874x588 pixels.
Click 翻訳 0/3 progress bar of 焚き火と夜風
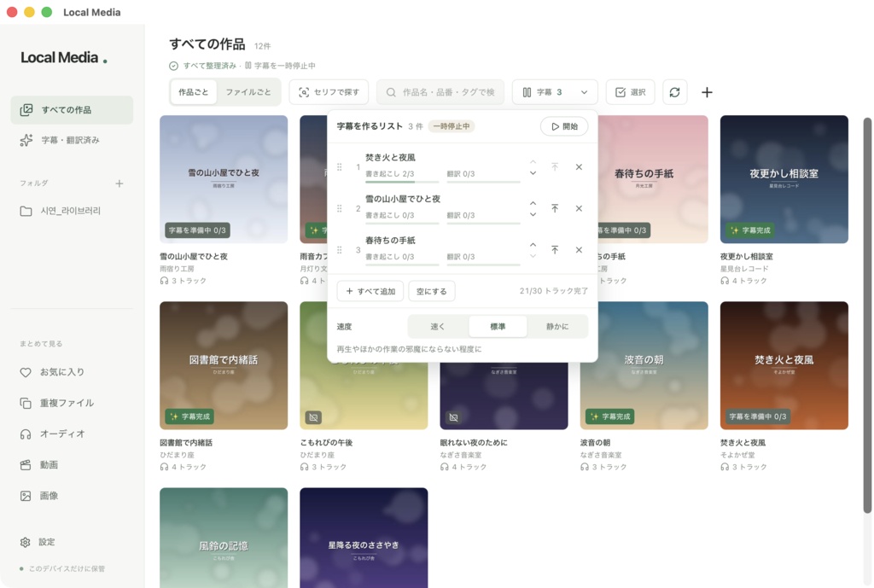click(x=483, y=182)
